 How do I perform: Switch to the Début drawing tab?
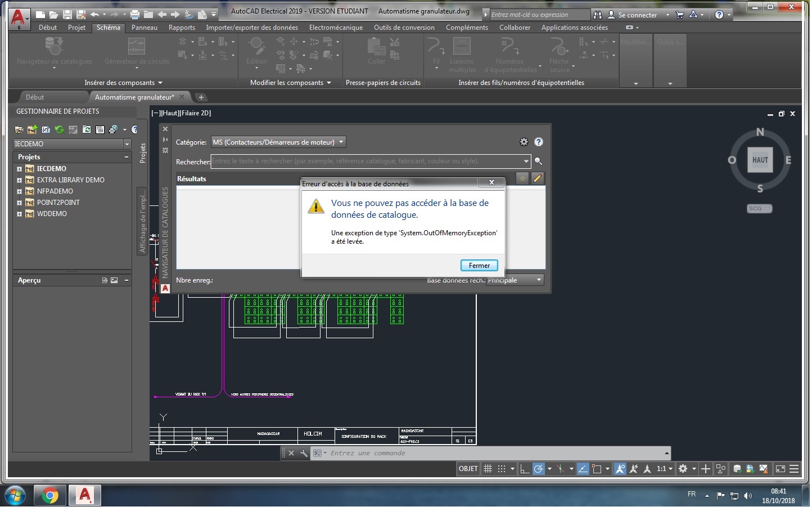coord(35,97)
